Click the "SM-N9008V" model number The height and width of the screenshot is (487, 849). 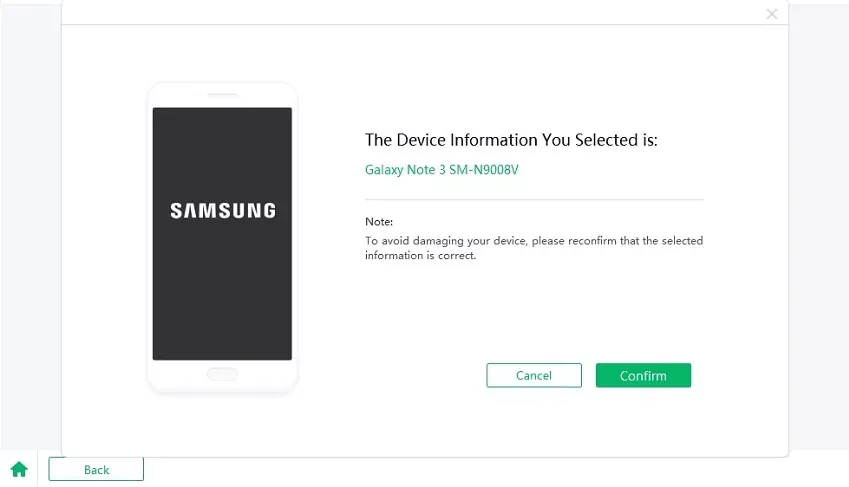tap(488, 169)
